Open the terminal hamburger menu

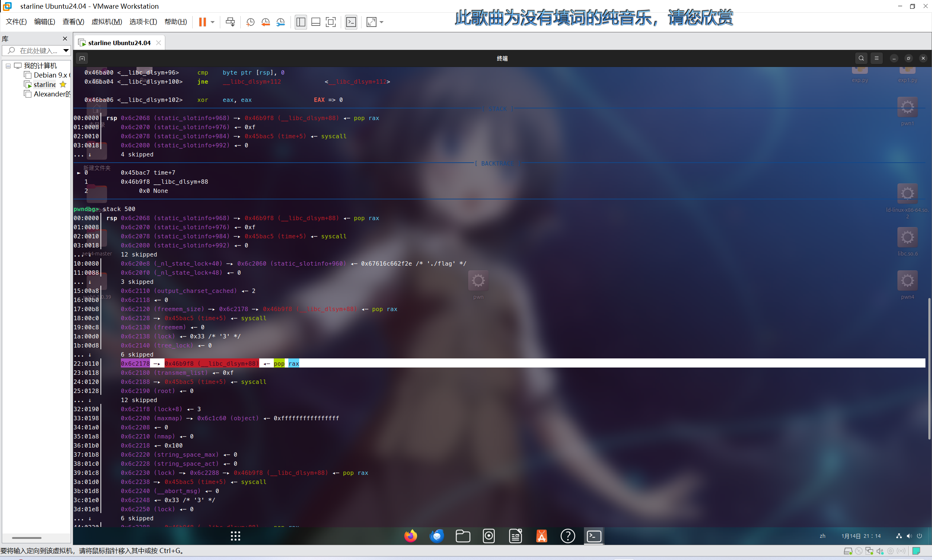click(x=877, y=58)
